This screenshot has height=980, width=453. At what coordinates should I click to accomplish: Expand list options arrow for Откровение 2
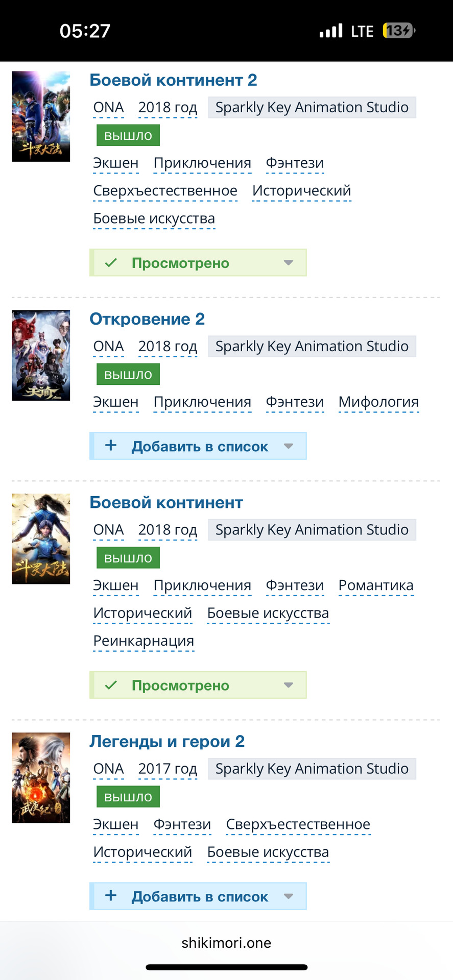(289, 446)
